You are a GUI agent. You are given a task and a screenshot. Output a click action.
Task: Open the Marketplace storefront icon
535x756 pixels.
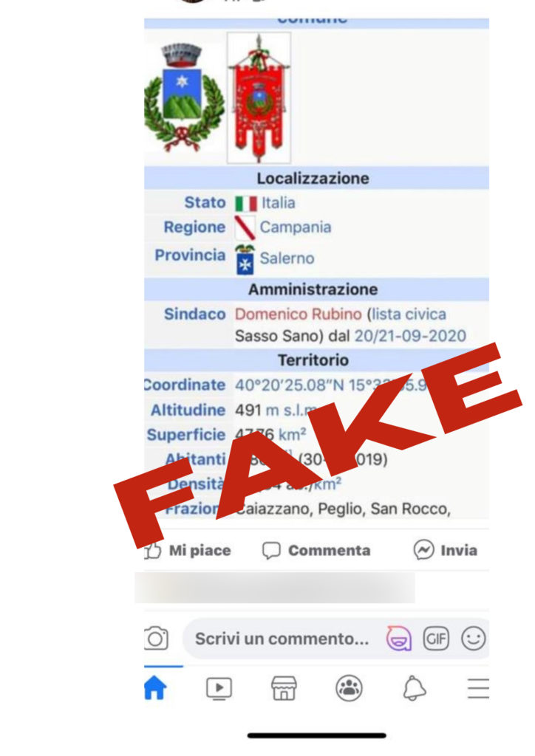tap(284, 688)
